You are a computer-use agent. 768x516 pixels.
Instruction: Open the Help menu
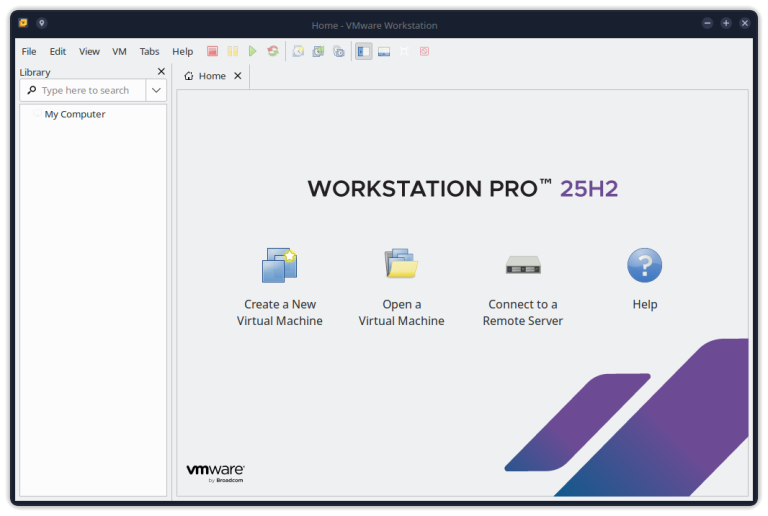[x=183, y=51]
